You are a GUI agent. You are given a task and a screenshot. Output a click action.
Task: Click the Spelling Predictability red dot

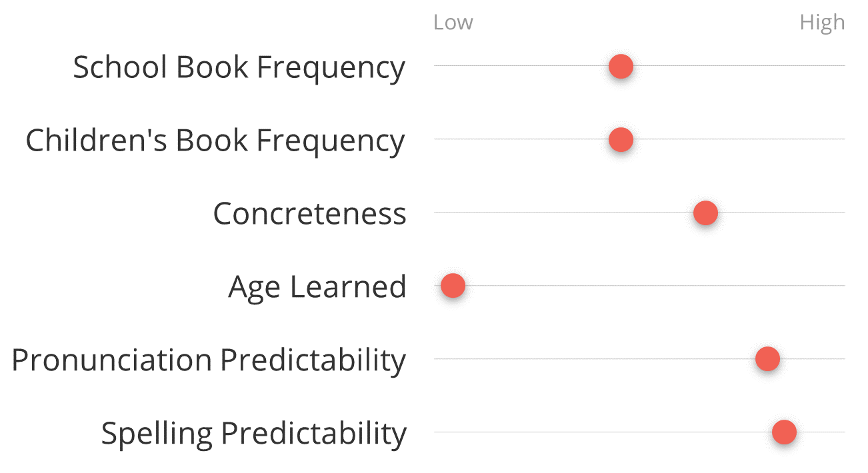point(784,432)
